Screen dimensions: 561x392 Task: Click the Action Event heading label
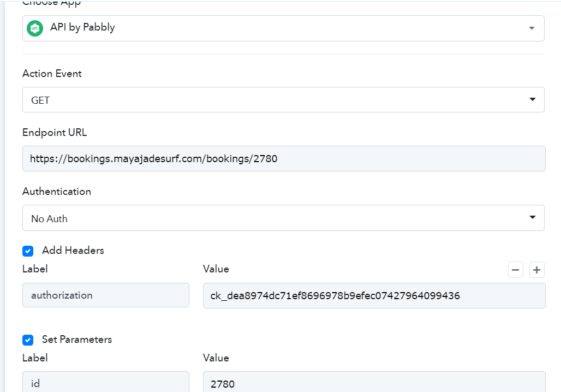(52, 74)
